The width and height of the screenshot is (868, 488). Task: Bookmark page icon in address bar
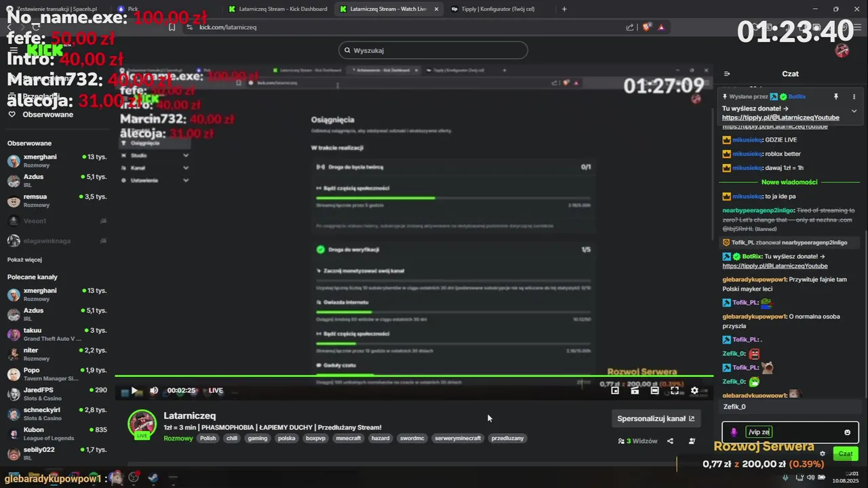click(172, 27)
